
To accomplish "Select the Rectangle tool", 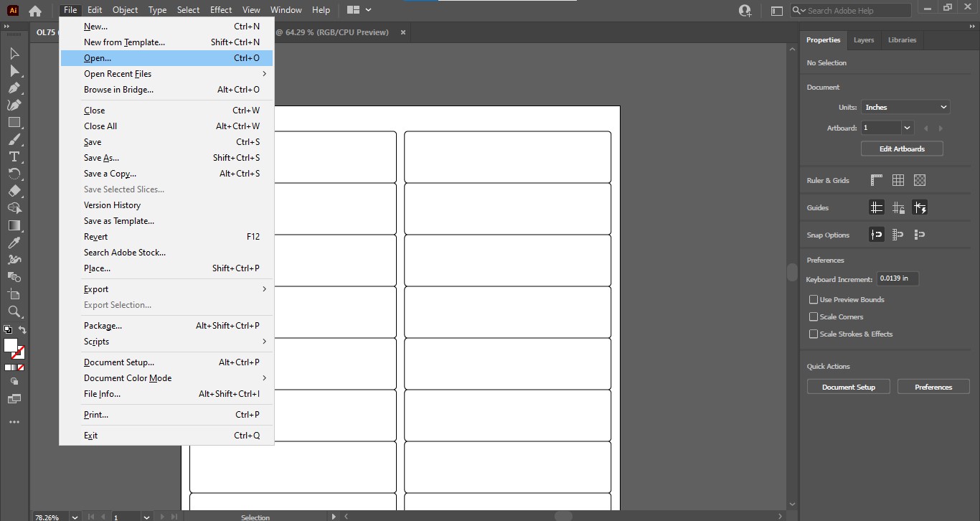I will [14, 122].
